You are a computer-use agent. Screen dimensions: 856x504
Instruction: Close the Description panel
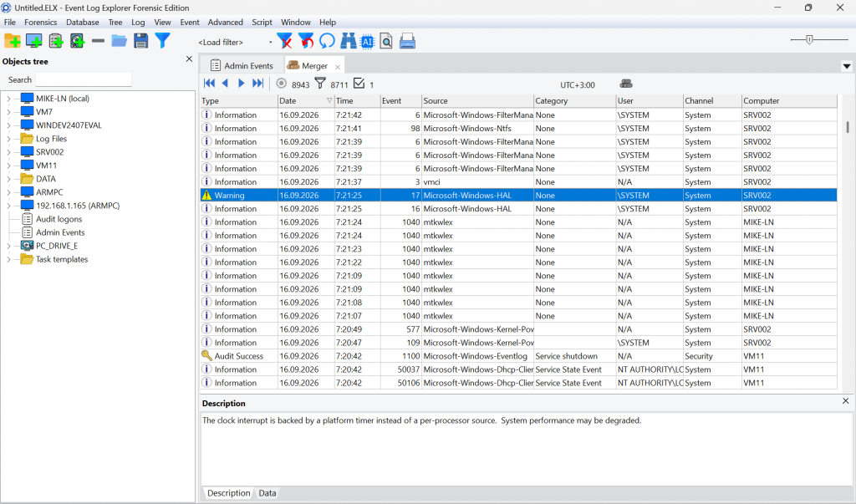[x=846, y=401]
